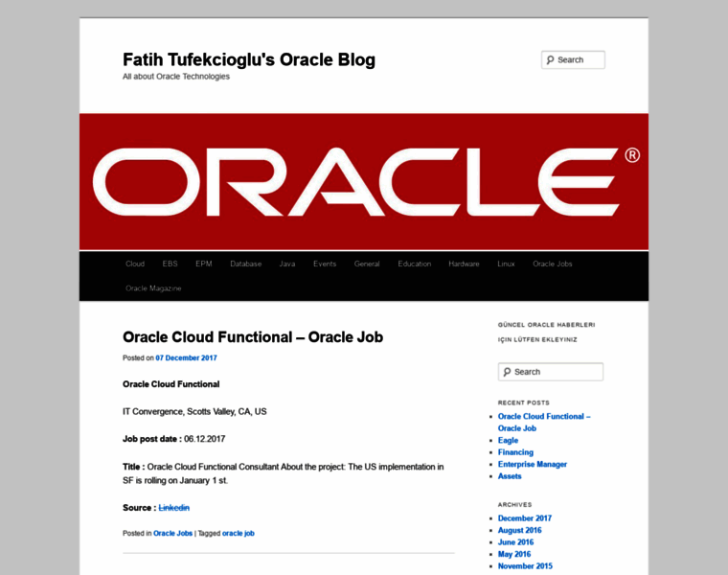Click the GÜNCEL ORACLE HABERLERI heading

(546, 325)
